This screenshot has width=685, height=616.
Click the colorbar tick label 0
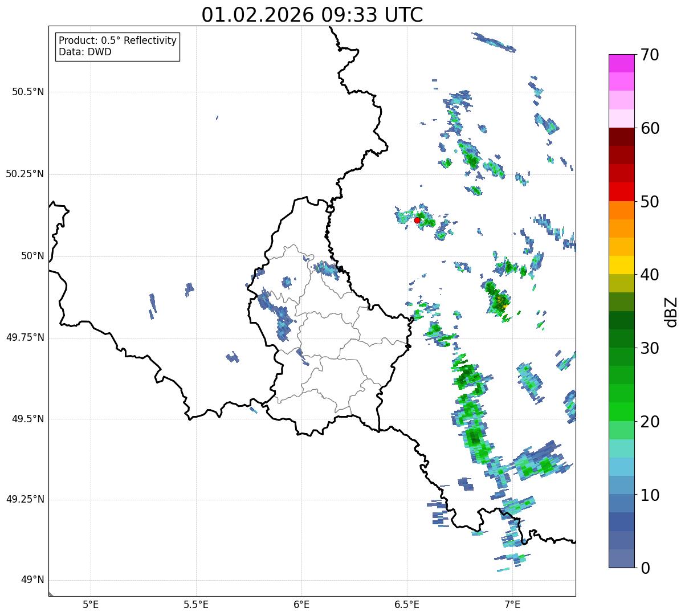(645, 568)
